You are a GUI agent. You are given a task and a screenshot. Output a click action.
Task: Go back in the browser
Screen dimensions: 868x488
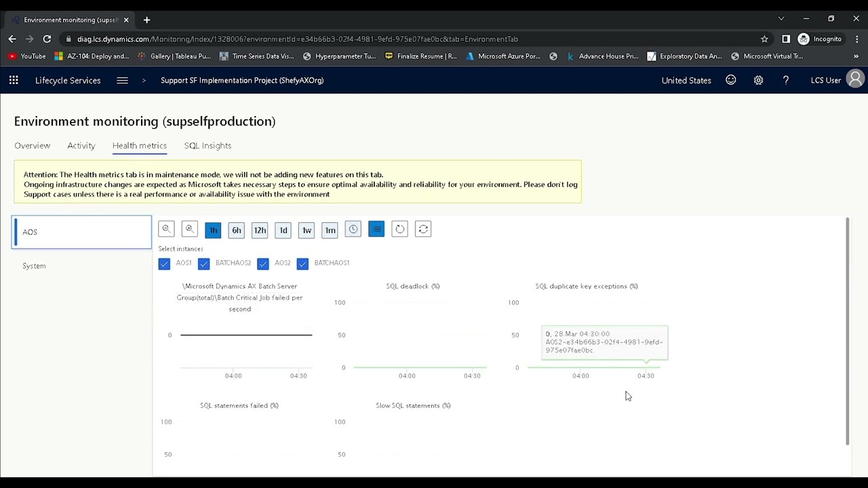coord(12,39)
